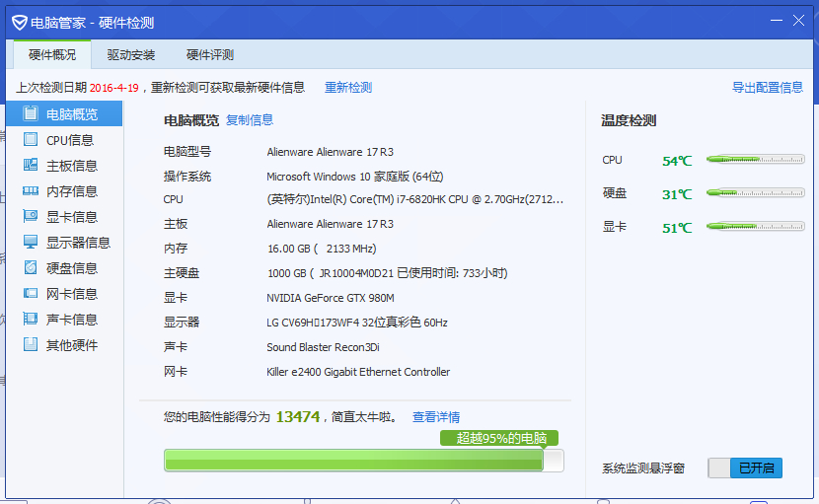
Task: Click the 硬盘信息 hard disk icon
Action: point(31,267)
